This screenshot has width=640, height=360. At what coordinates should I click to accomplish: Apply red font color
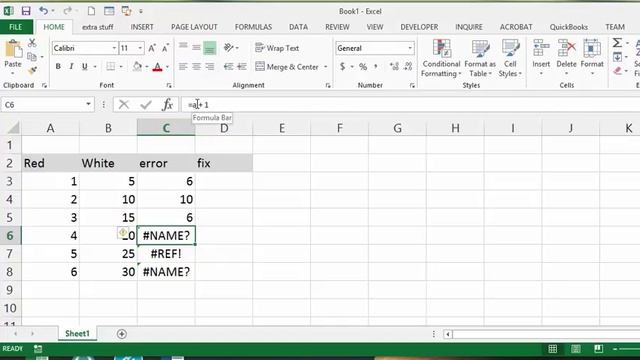click(158, 67)
